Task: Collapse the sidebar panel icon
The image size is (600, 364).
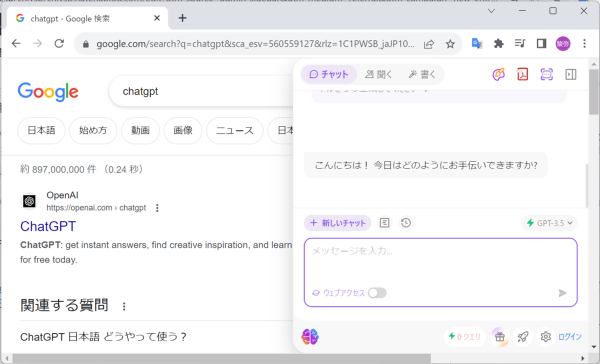Action: 570,74
